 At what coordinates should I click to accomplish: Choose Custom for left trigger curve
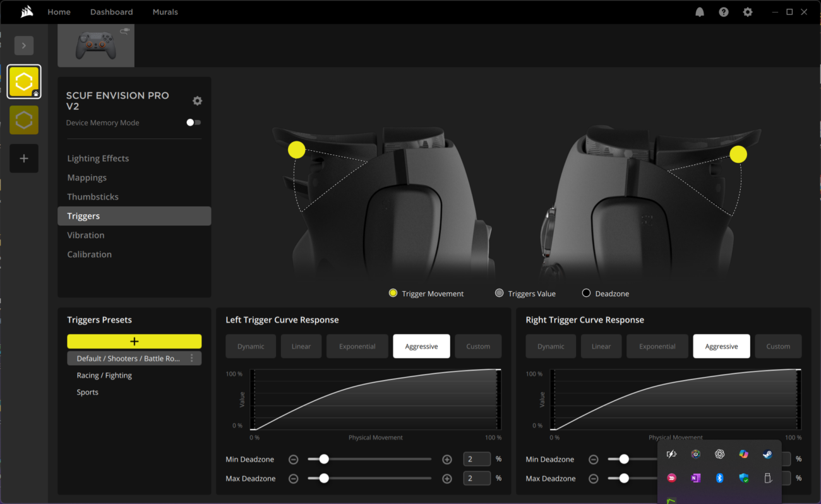click(478, 346)
